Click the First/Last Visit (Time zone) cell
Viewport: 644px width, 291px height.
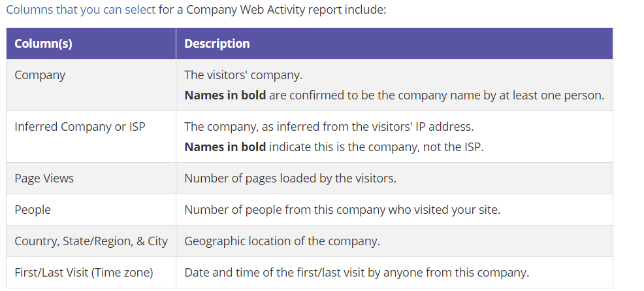(x=84, y=273)
